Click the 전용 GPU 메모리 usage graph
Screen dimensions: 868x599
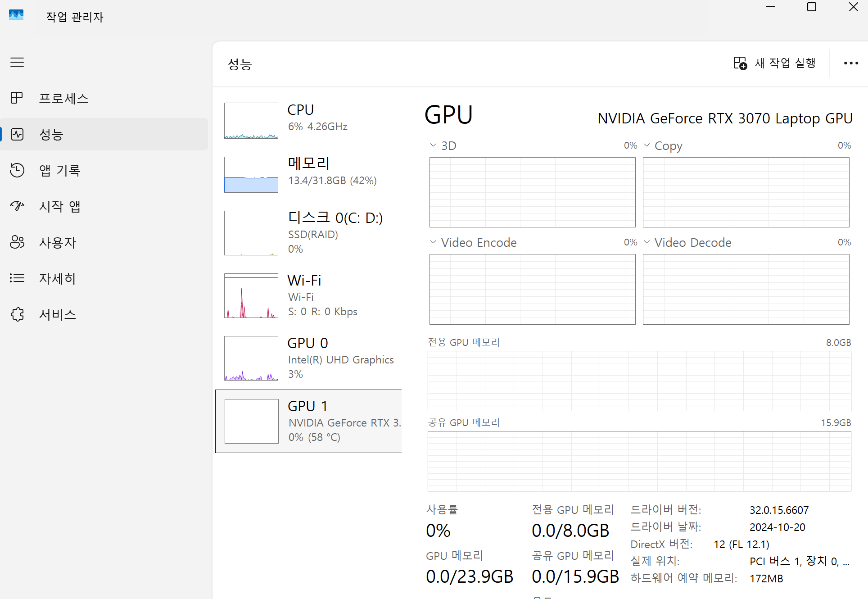(x=639, y=381)
